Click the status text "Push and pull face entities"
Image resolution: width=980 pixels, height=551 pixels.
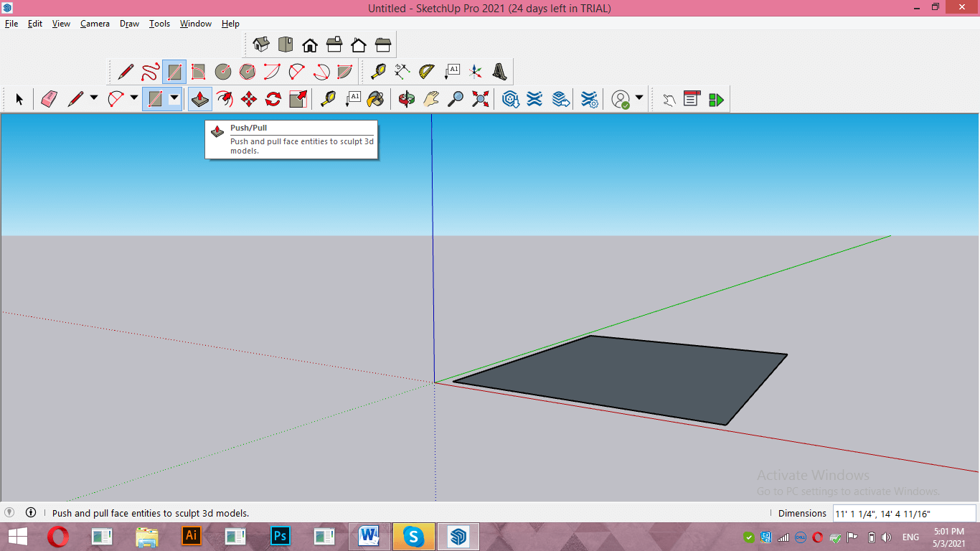click(109, 513)
